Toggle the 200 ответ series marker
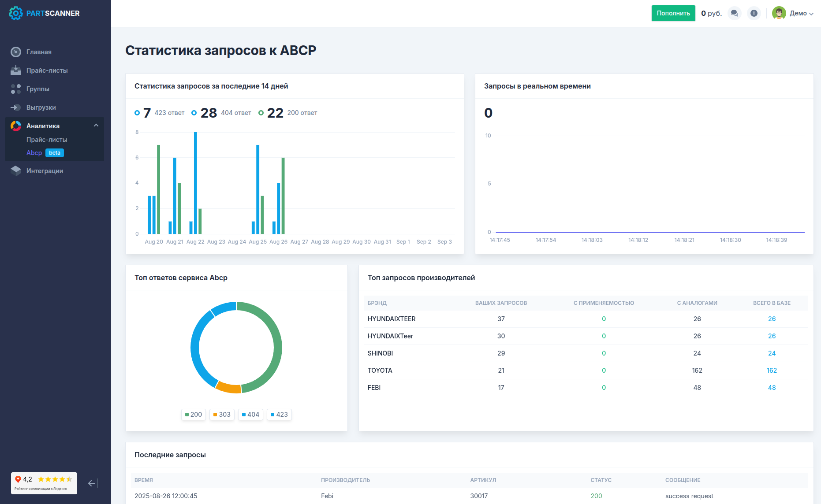The width and height of the screenshot is (821, 504). (x=261, y=113)
